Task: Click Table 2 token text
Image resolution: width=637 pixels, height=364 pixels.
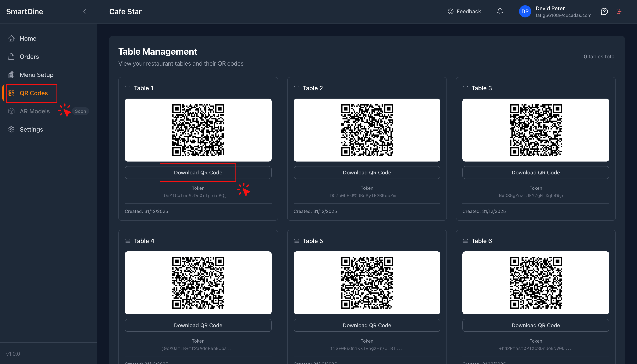Action: (366, 196)
